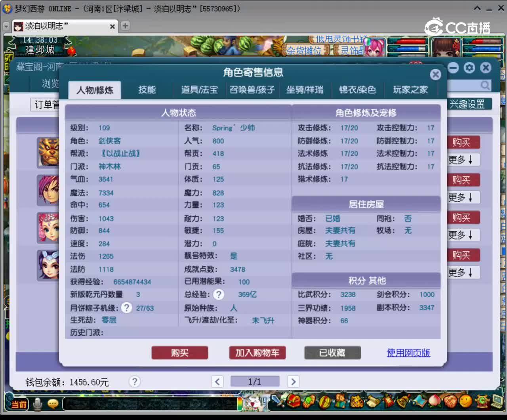The height and width of the screenshot is (420, 507).
Task: Click the pink peach icon in bottom bar
Action: pos(434,401)
